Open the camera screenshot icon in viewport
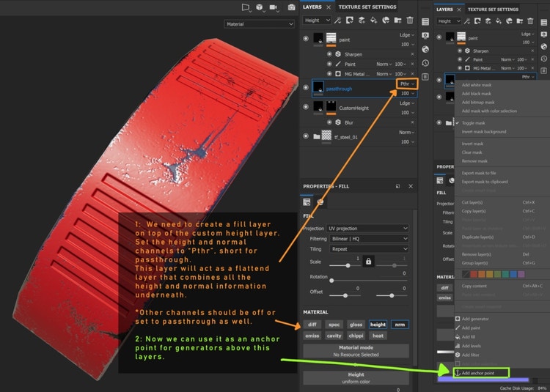This screenshot has width=550, height=392. coord(291,7)
